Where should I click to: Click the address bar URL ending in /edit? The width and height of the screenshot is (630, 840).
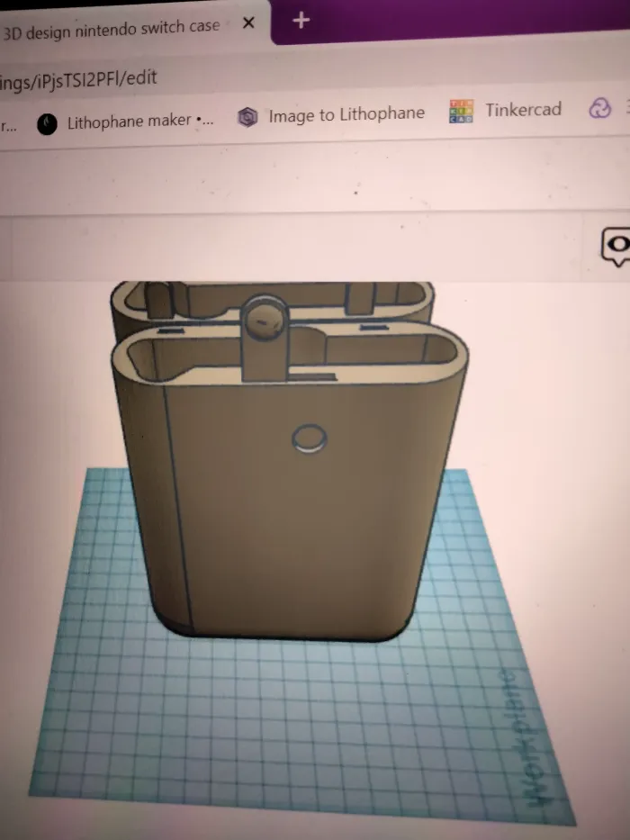[x=78, y=80]
